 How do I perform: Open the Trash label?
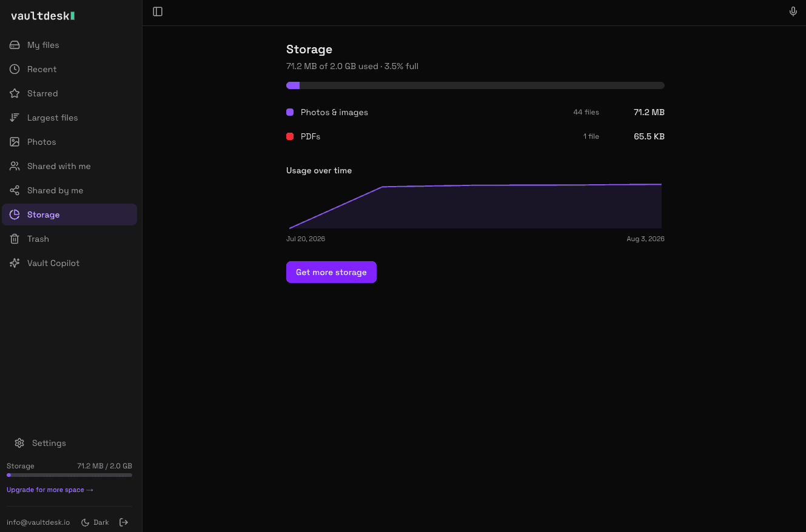[x=38, y=239]
